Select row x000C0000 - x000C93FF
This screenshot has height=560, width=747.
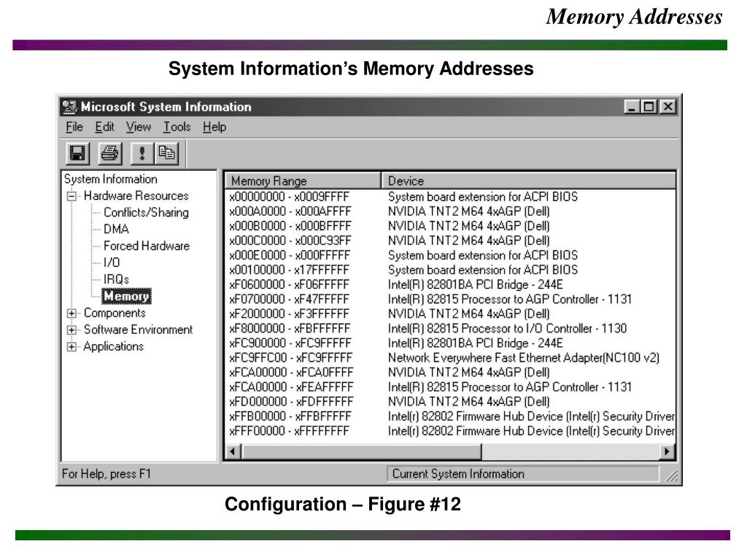[450, 241]
